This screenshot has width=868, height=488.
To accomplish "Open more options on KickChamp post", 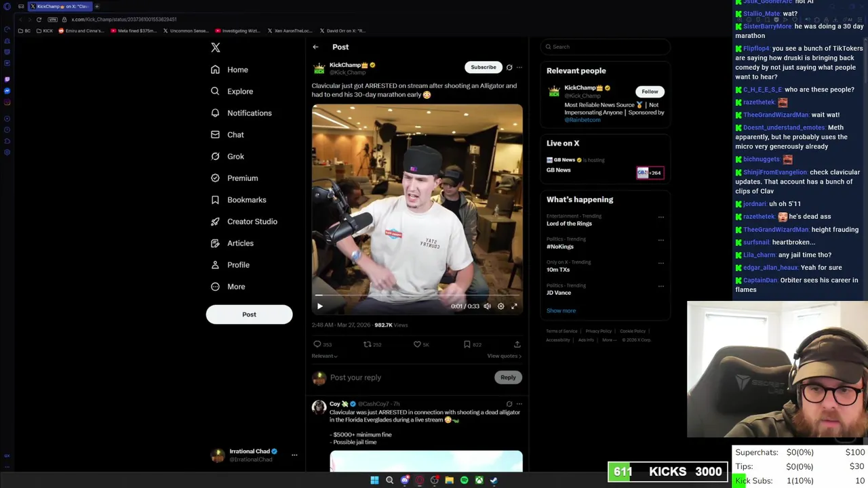I will tap(519, 67).
